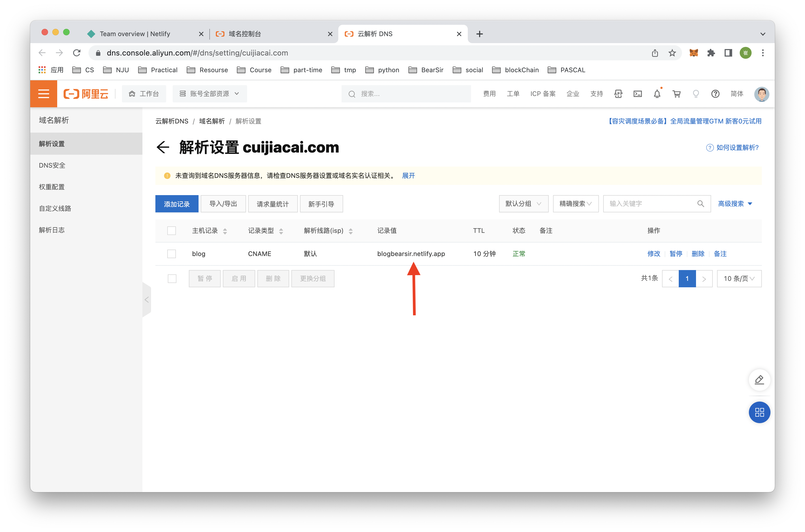Open the notification bell icon

[x=657, y=94]
